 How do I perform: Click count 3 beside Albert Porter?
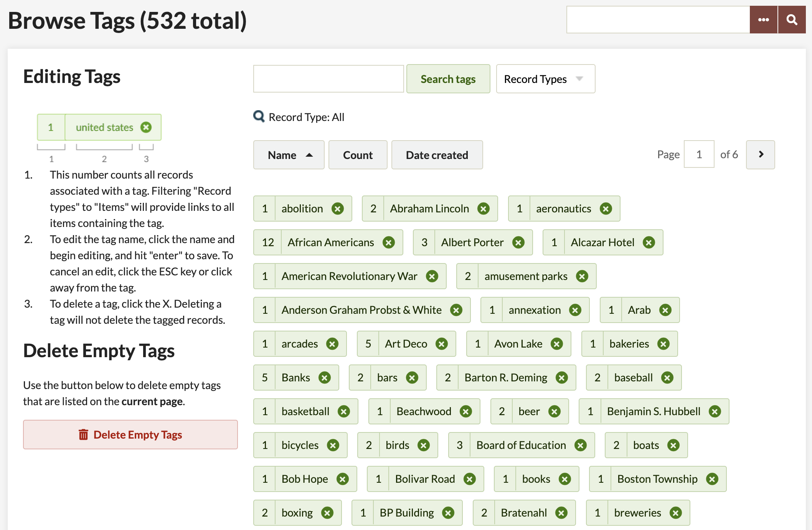(x=424, y=242)
